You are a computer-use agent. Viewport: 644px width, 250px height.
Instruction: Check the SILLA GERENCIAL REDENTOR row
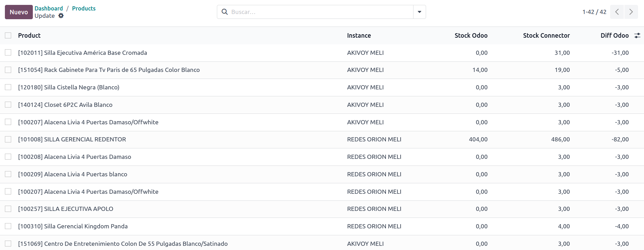(x=8, y=139)
